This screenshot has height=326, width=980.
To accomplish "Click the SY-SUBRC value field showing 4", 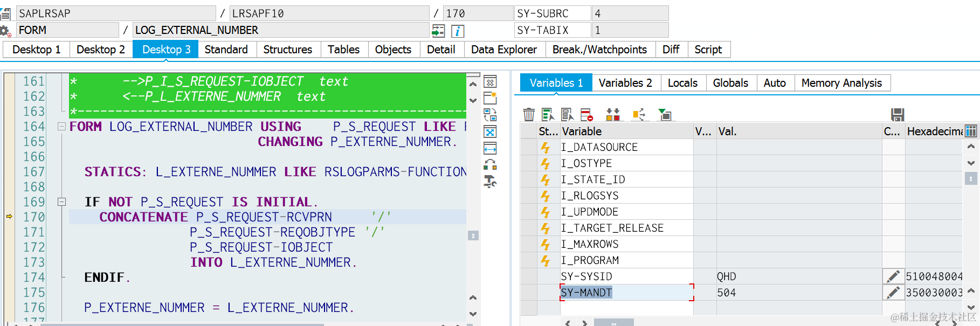I will coord(630,13).
